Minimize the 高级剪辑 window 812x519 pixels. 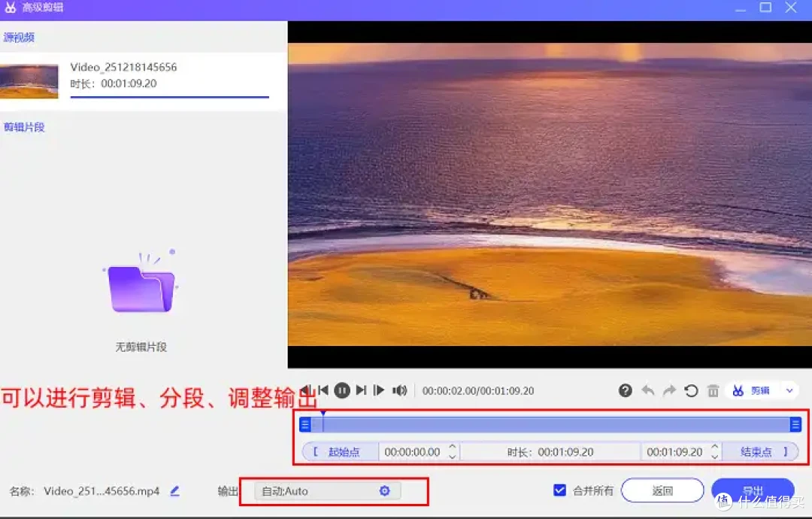[x=741, y=8]
